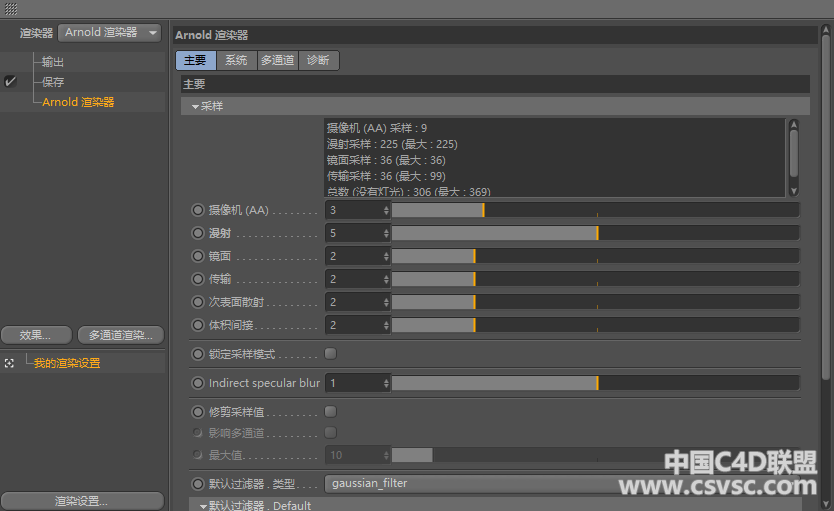
Task: Click the 多通道渲染... button
Action: (x=120, y=335)
